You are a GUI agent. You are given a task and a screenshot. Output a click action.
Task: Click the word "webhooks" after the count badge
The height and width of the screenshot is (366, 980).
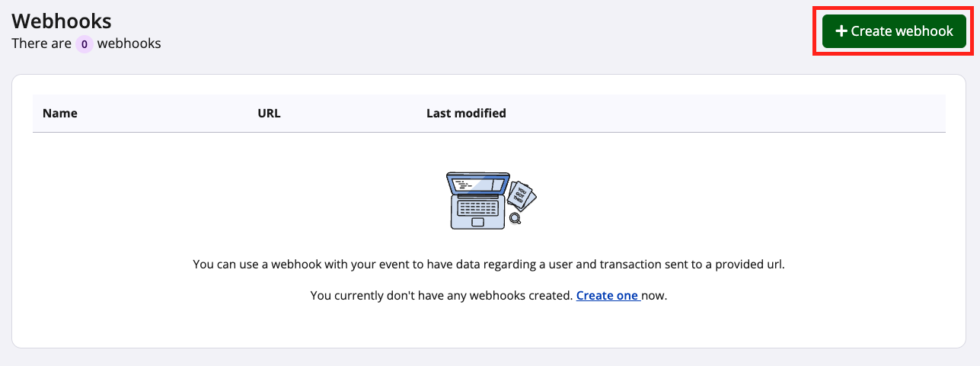click(x=129, y=43)
